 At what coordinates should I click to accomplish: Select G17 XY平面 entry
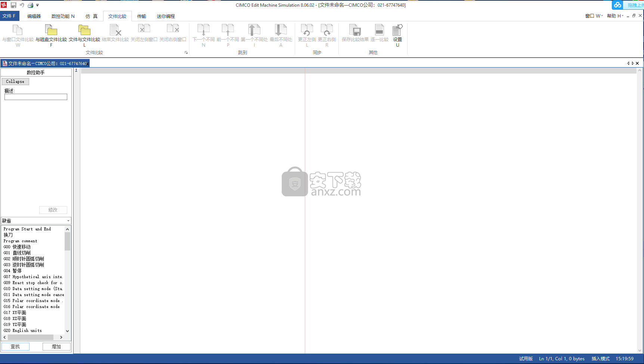coord(15,312)
